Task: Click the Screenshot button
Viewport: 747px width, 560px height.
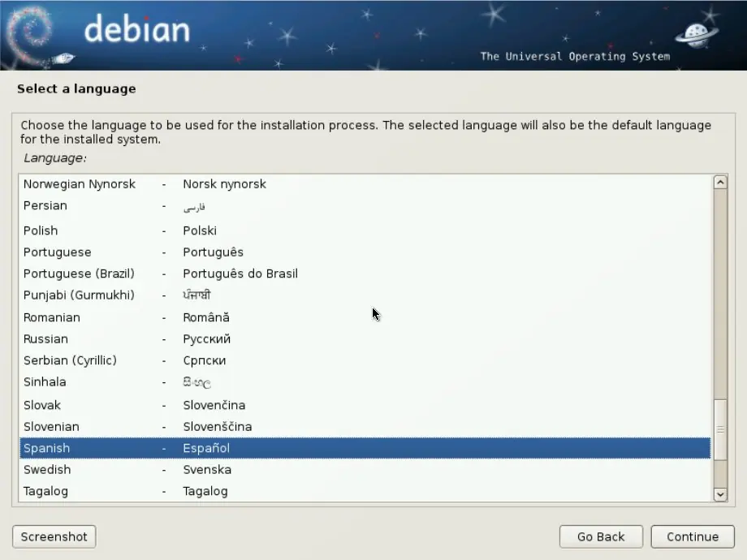Action: 54,536
